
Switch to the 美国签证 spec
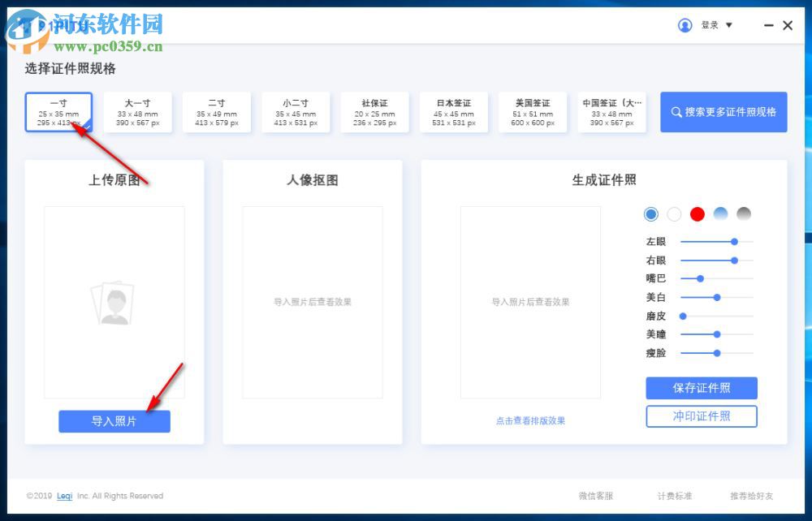tap(533, 112)
